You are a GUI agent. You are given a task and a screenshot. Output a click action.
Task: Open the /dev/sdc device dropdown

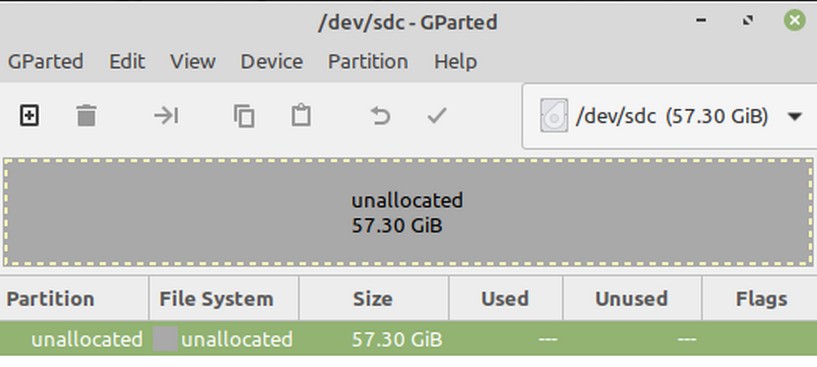tap(670, 116)
